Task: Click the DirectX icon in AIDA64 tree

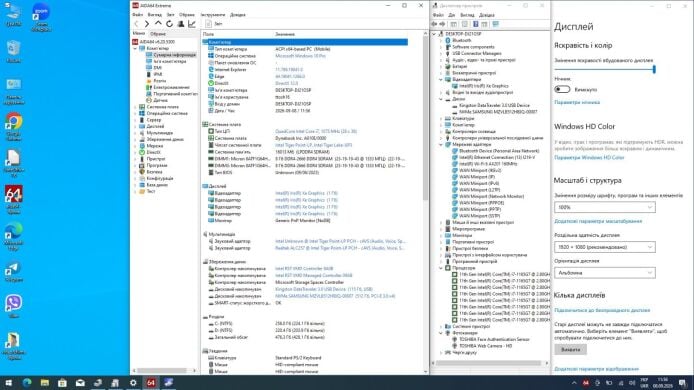Action: pos(142,152)
